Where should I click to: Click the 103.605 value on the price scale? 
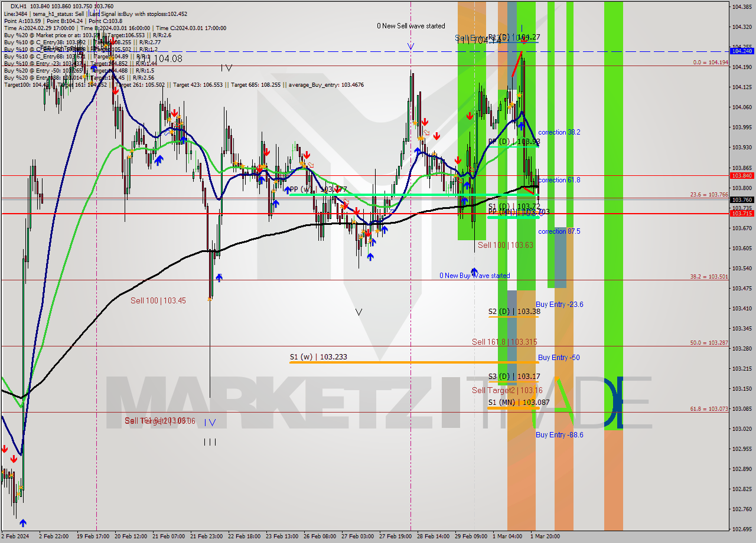[x=742, y=248]
